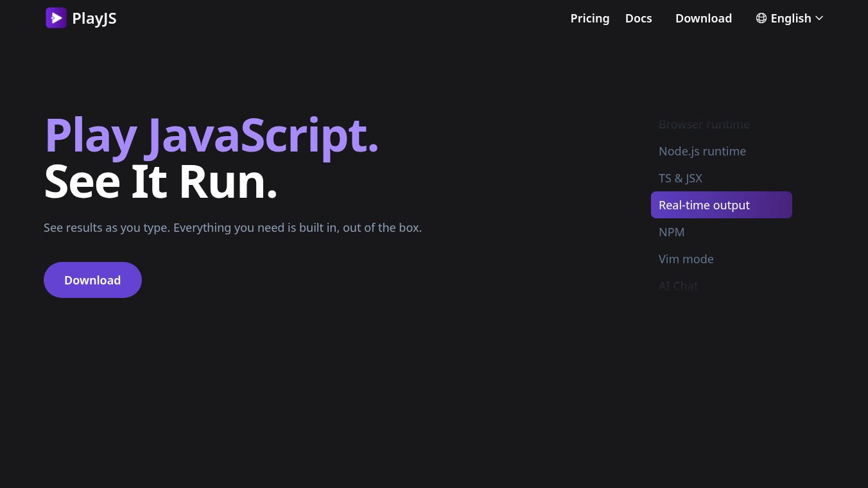Screen dimensions: 868x488
Task: Click the globe language icon
Action: pyautogui.click(x=761, y=18)
